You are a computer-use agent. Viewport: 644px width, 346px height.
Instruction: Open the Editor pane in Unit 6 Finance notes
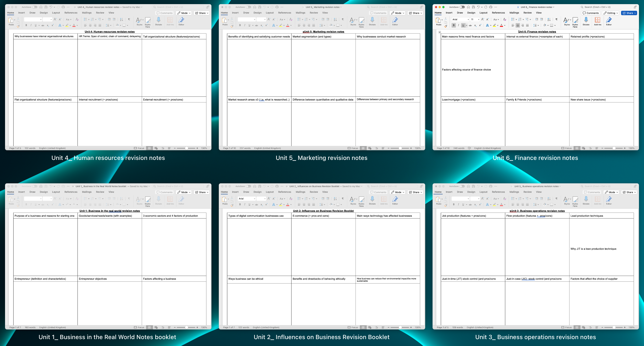coord(609,22)
